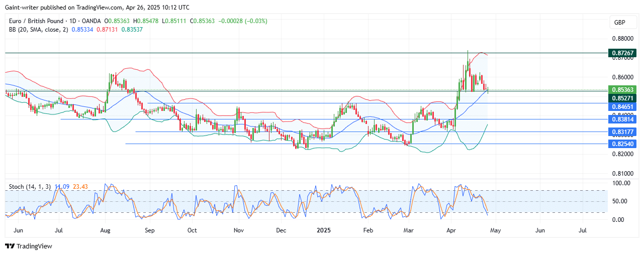Click the 0.85271 price level label
Image resolution: width=644 pixels, height=255 pixels.
coord(623,98)
